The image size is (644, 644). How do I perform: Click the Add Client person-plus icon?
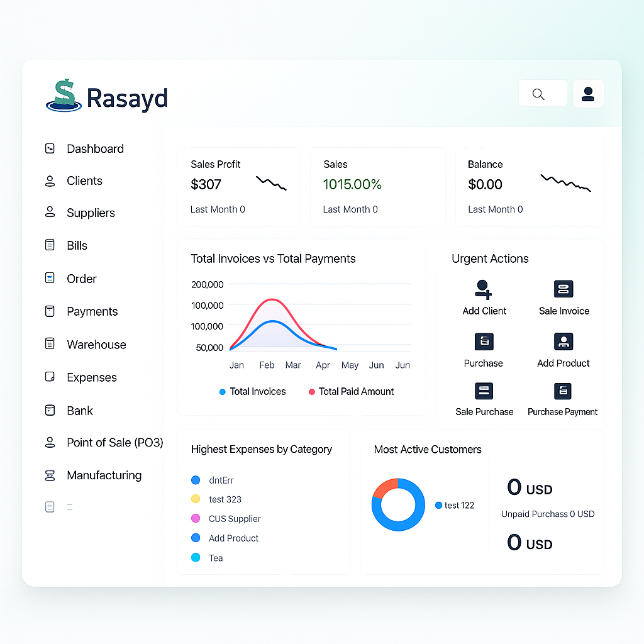pyautogui.click(x=483, y=289)
